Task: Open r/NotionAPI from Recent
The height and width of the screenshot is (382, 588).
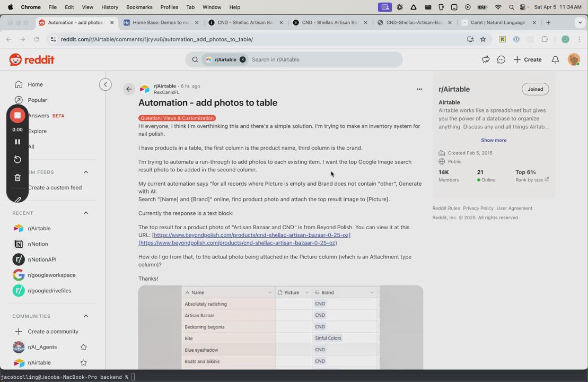Action: pos(42,259)
